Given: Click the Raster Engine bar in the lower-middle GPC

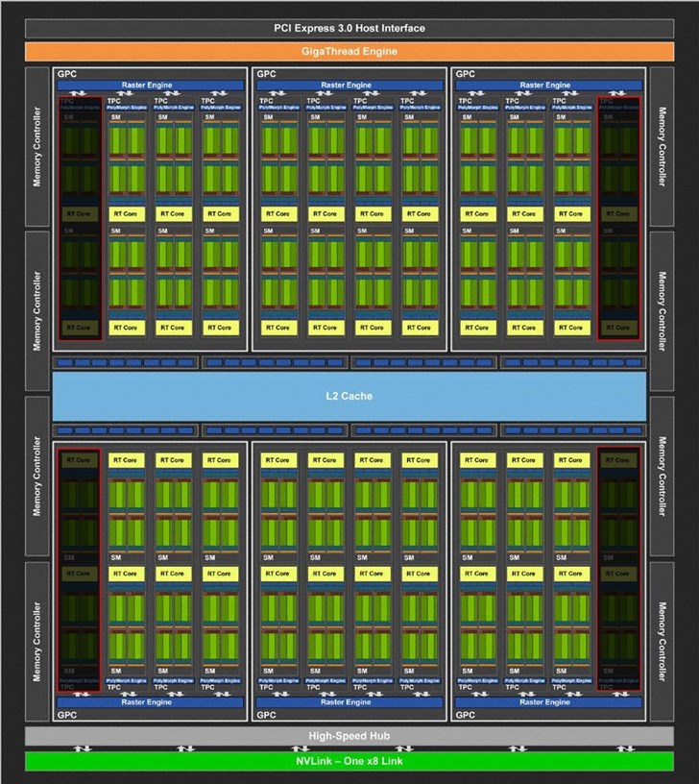Looking at the screenshot, I should pyautogui.click(x=349, y=702).
